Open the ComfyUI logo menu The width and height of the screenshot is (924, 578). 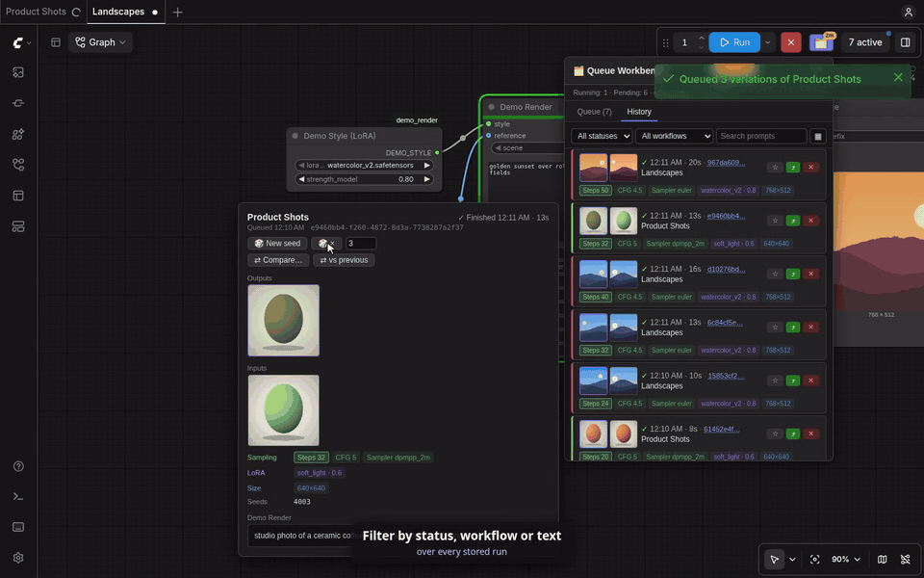21,42
